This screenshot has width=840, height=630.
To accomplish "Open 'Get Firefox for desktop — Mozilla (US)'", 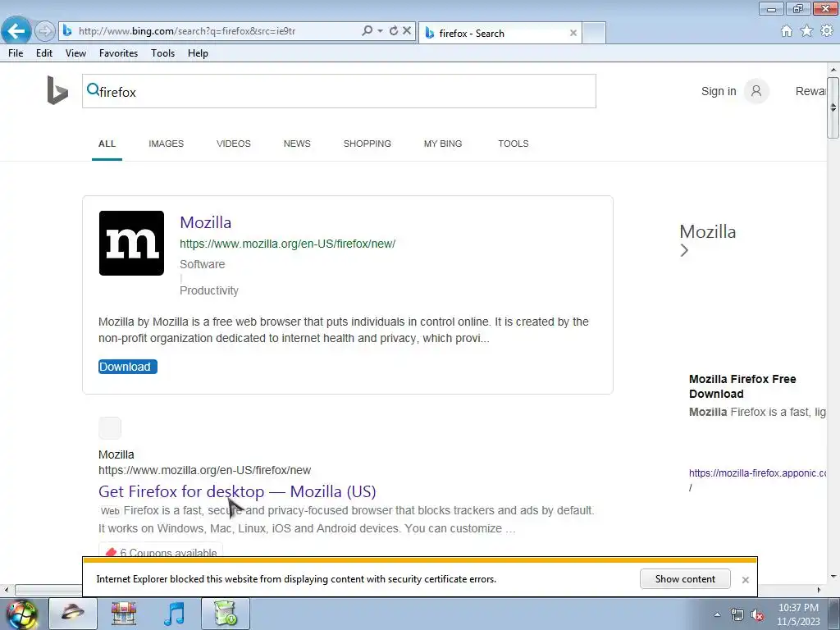I will (237, 491).
